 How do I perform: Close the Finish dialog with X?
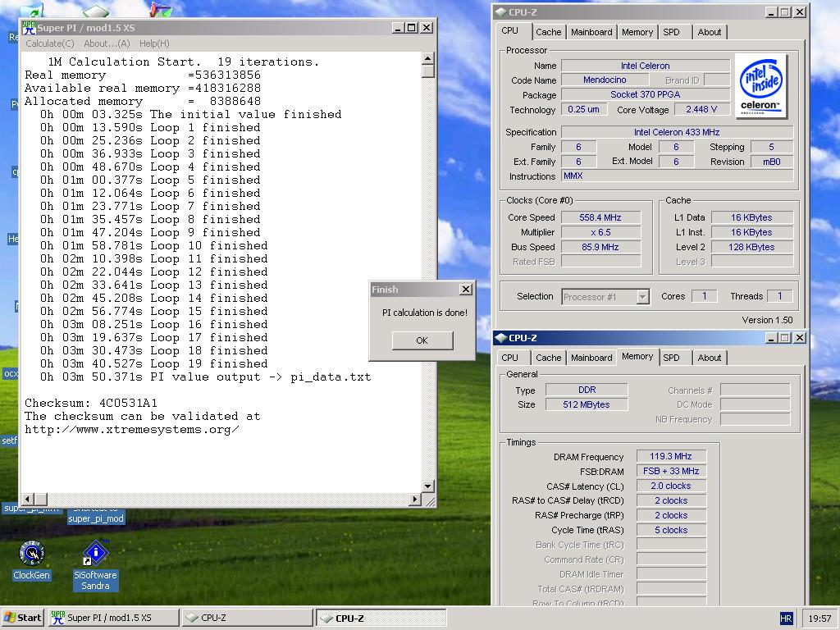point(466,290)
